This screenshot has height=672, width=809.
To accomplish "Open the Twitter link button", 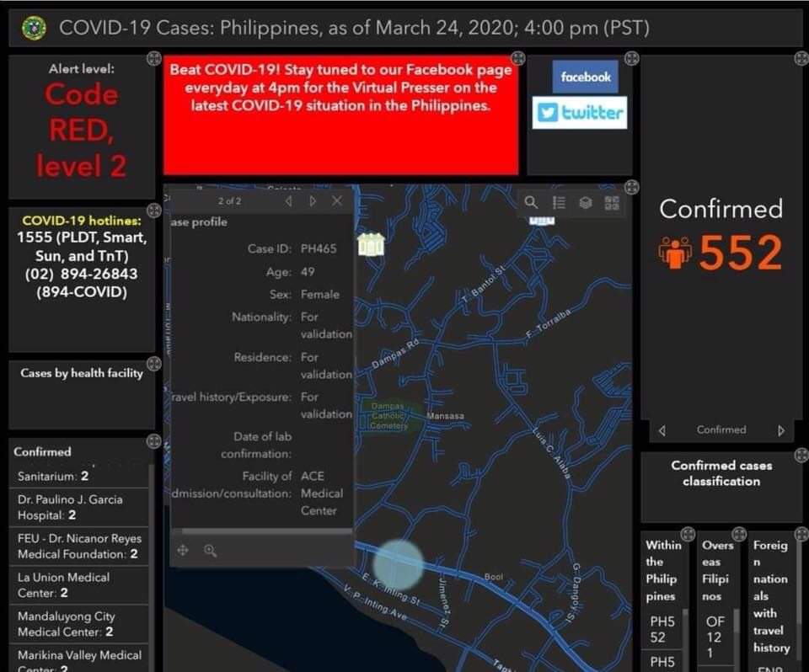I will pos(580,113).
